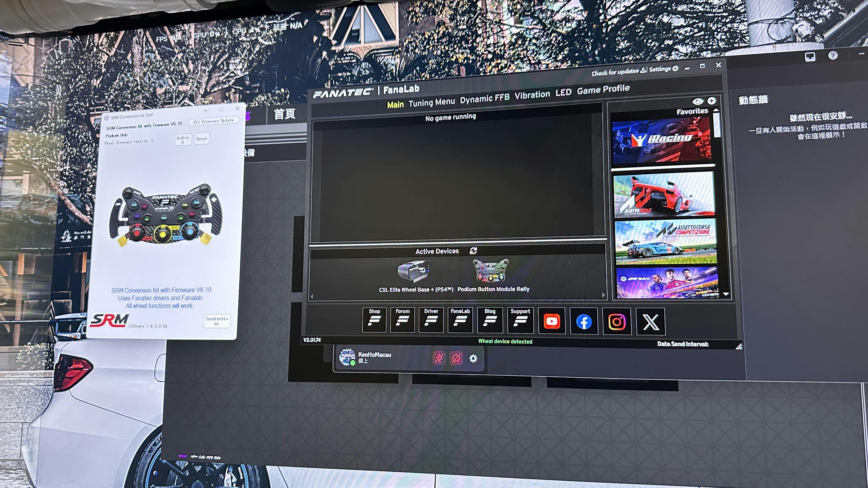
Task: Open the Fanatec Facebook page icon
Action: (x=584, y=321)
